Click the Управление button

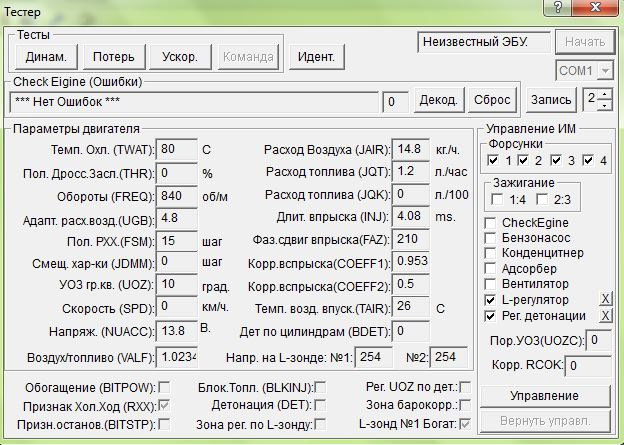click(544, 396)
